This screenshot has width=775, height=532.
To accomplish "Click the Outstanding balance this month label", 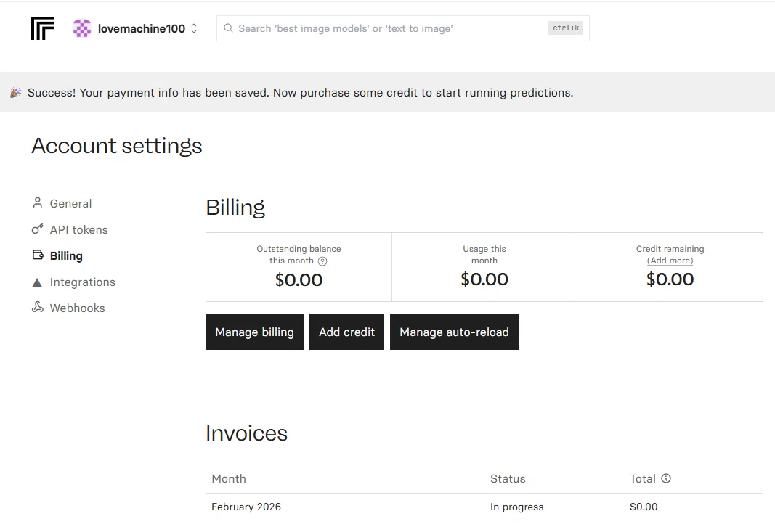I will click(299, 255).
